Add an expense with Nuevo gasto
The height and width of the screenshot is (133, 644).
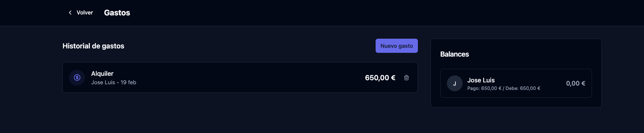click(x=396, y=46)
